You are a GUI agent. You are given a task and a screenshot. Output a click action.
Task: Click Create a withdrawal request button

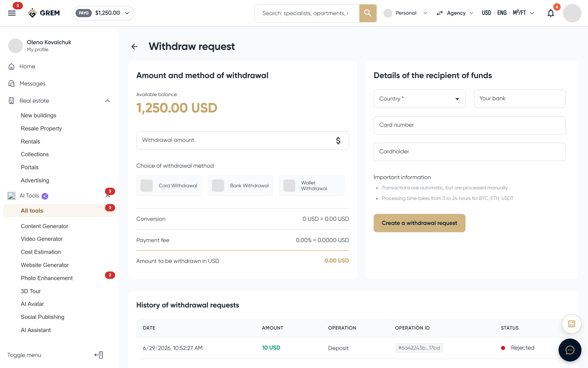pos(419,223)
